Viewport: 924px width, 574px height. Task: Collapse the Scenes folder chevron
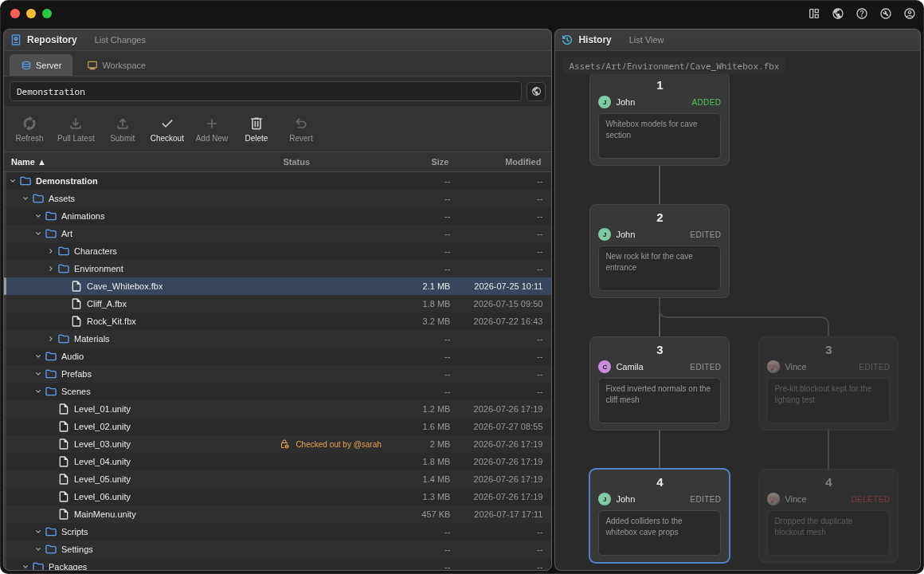38,391
